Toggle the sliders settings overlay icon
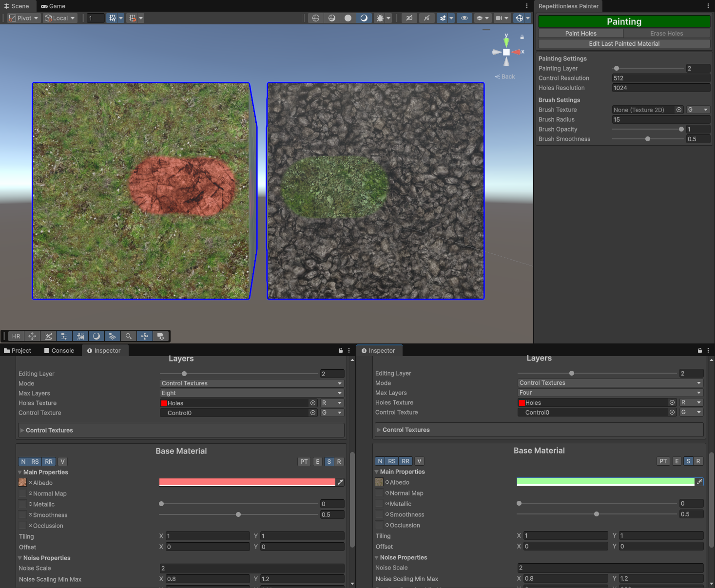 tap(64, 336)
